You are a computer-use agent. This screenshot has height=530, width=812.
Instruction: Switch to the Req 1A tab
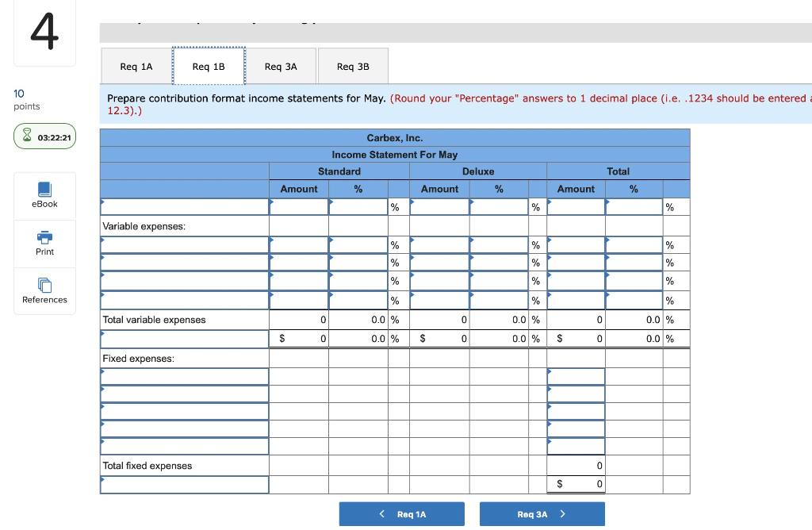(x=136, y=67)
